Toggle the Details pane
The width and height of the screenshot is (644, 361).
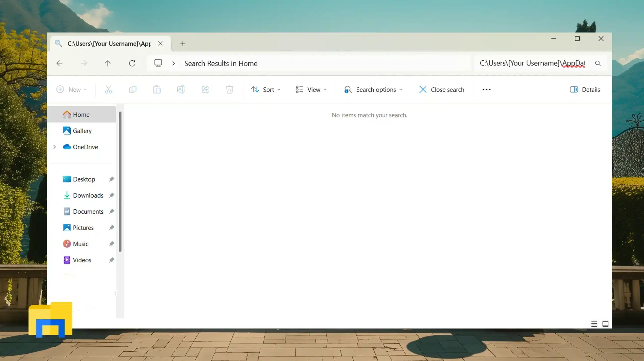click(585, 90)
